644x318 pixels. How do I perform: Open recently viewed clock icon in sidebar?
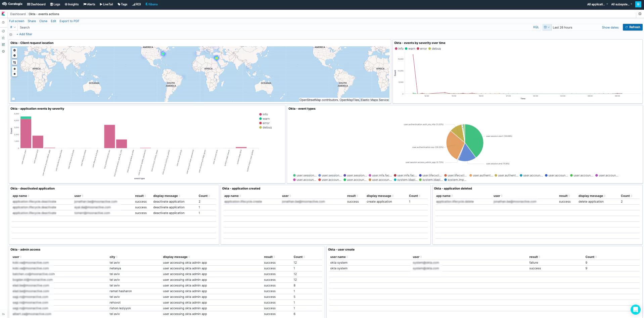(3, 22)
